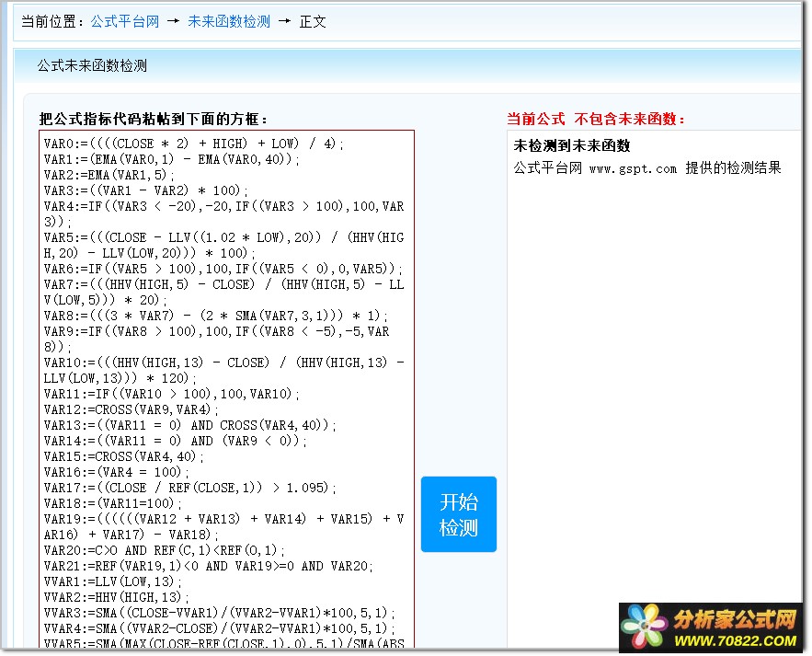Click inside the formula code textarea
Screen dimensions: 812x656
226,388
